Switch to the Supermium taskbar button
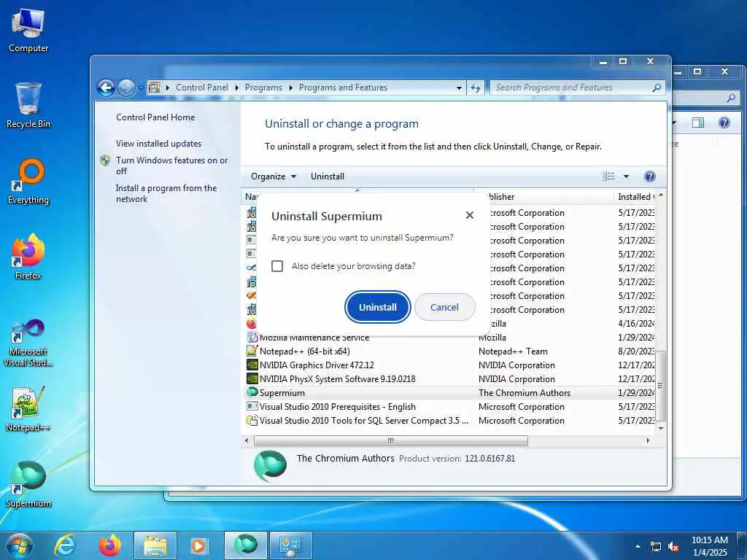747x560 pixels. point(245,545)
